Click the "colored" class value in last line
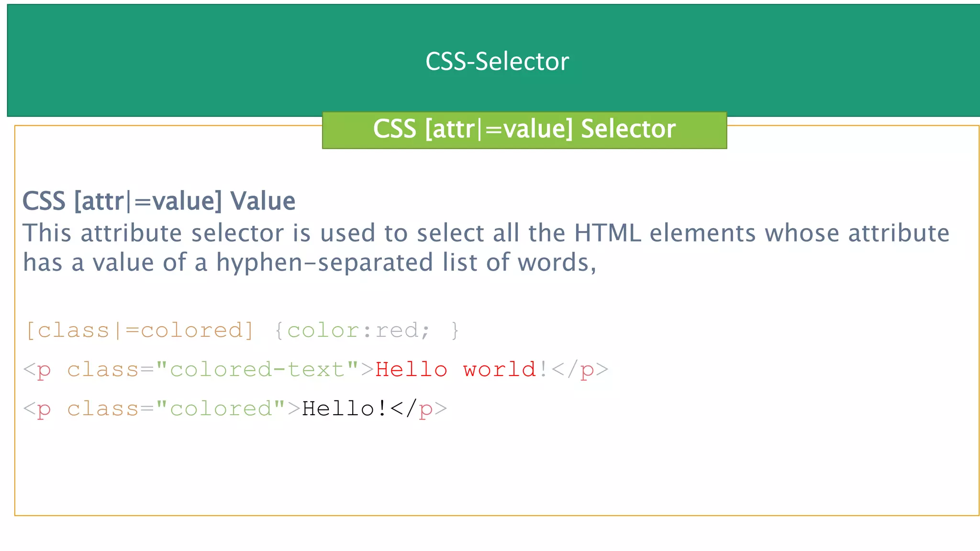Image resolution: width=980 pixels, height=551 pixels. (x=221, y=409)
